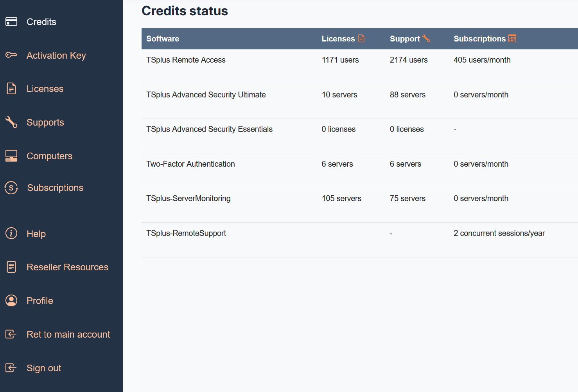Click the 2174 users cell

coord(409,60)
